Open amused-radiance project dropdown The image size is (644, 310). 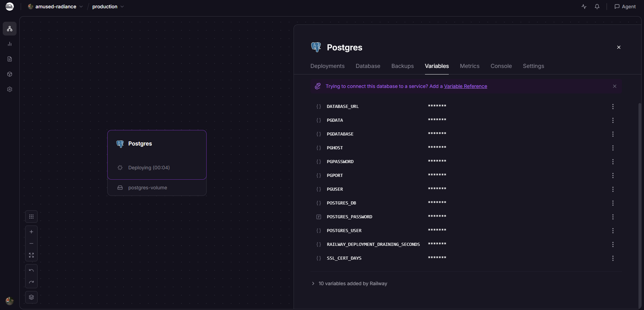click(55, 7)
